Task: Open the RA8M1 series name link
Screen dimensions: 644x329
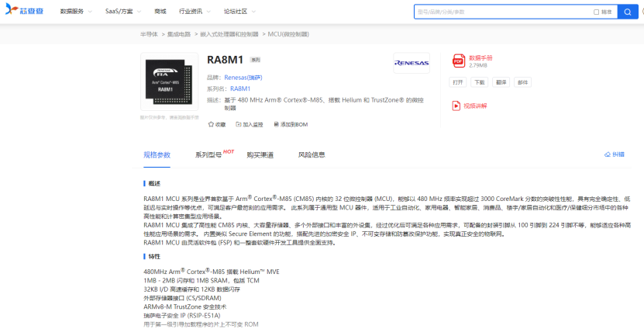Action: [240, 88]
